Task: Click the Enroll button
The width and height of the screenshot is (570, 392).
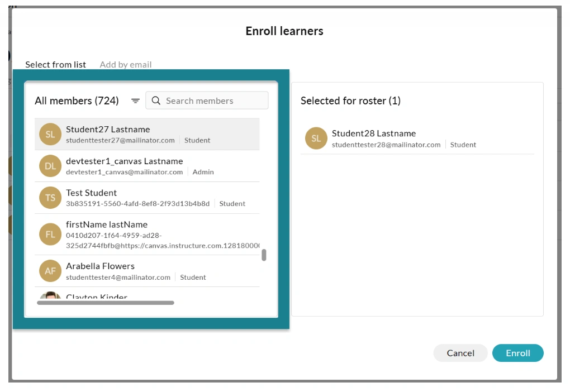Action: (x=517, y=353)
